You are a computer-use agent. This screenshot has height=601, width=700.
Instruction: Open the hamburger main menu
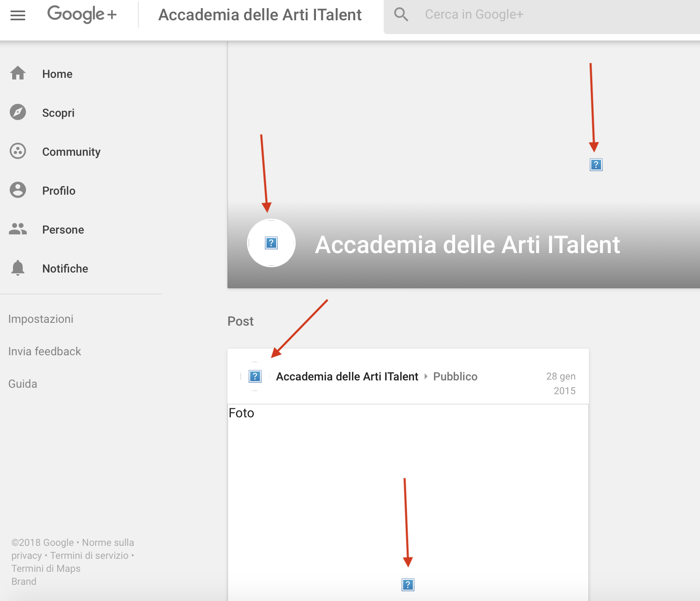[18, 15]
